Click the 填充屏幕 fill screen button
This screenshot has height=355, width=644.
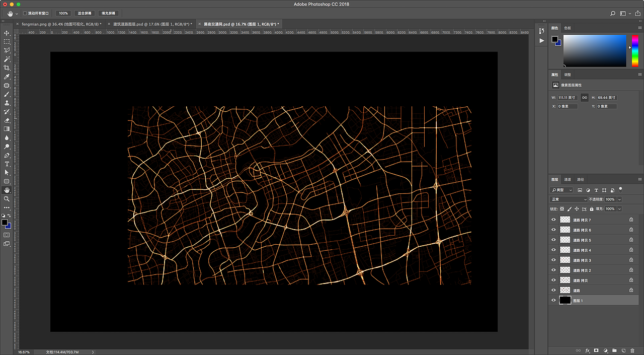pos(108,13)
